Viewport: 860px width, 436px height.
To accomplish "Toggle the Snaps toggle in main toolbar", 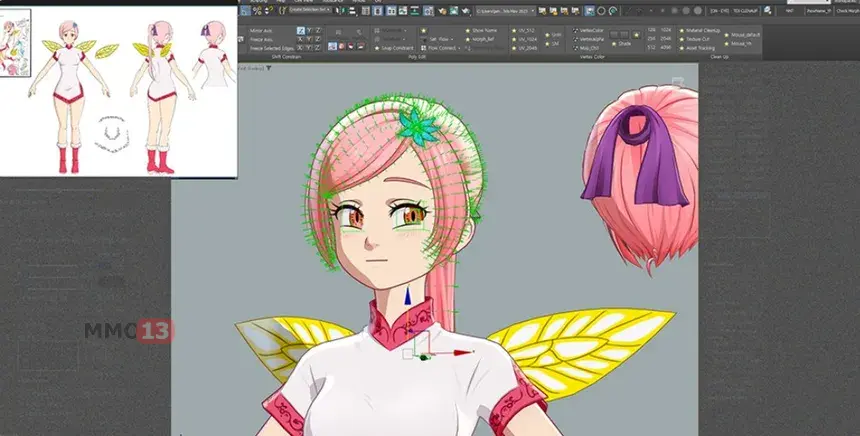I will pyautogui.click(x=246, y=10).
